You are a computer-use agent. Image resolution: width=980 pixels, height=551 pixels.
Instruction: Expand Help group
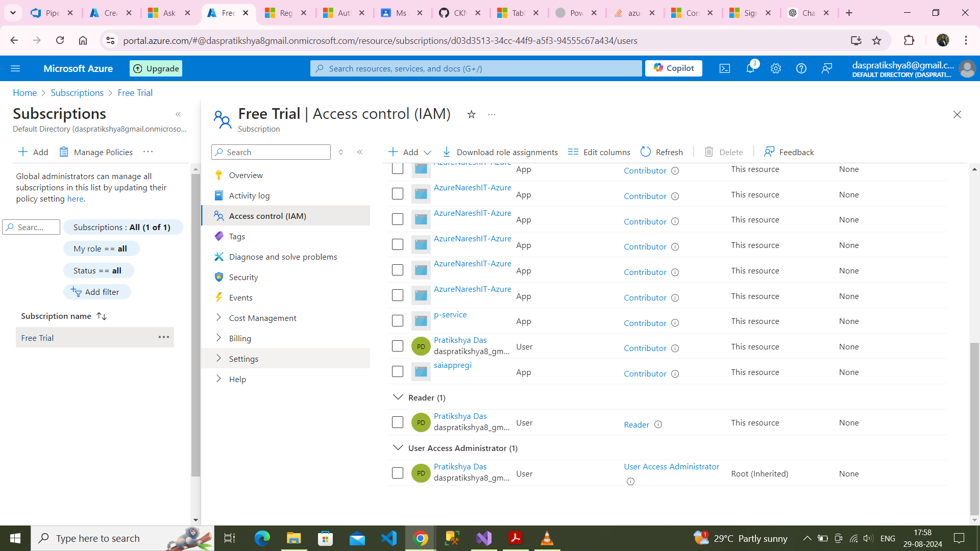(286, 379)
